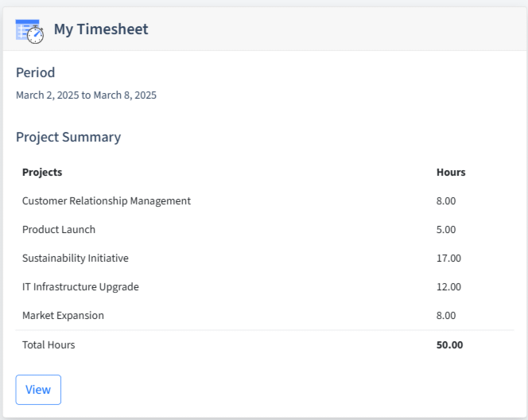This screenshot has height=420, width=528.
Task: Click the timesheet stopwatch icon
Action: [29, 31]
